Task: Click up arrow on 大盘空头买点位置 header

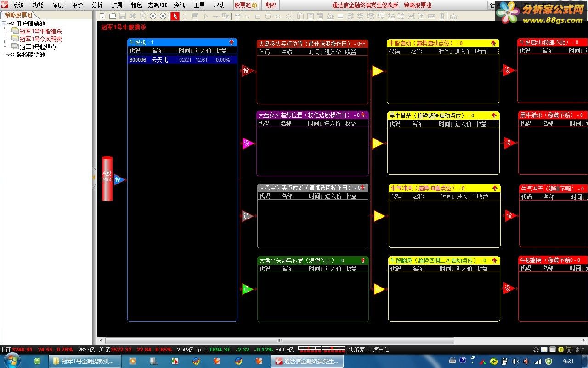Action: [x=362, y=188]
